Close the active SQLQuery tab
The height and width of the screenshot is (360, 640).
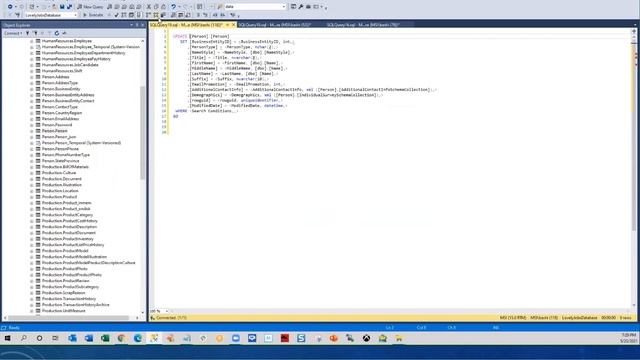233,25
